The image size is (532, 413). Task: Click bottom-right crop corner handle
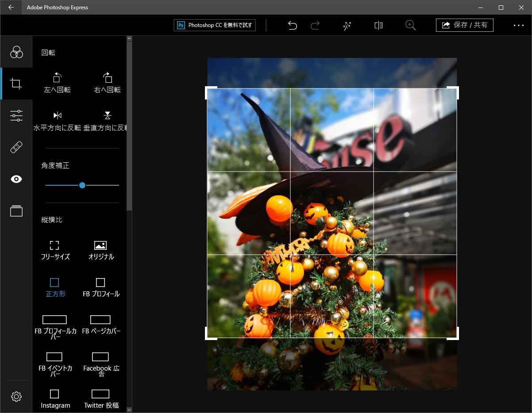point(453,334)
